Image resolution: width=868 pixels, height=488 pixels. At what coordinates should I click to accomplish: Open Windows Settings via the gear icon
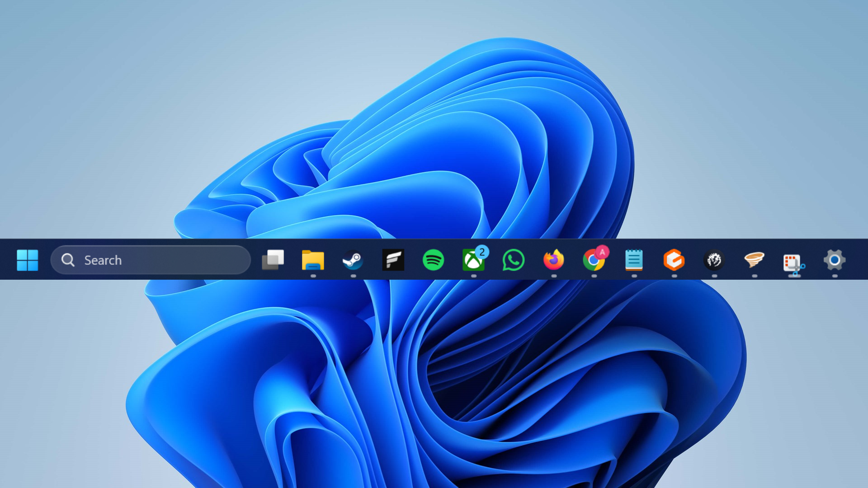coord(834,260)
